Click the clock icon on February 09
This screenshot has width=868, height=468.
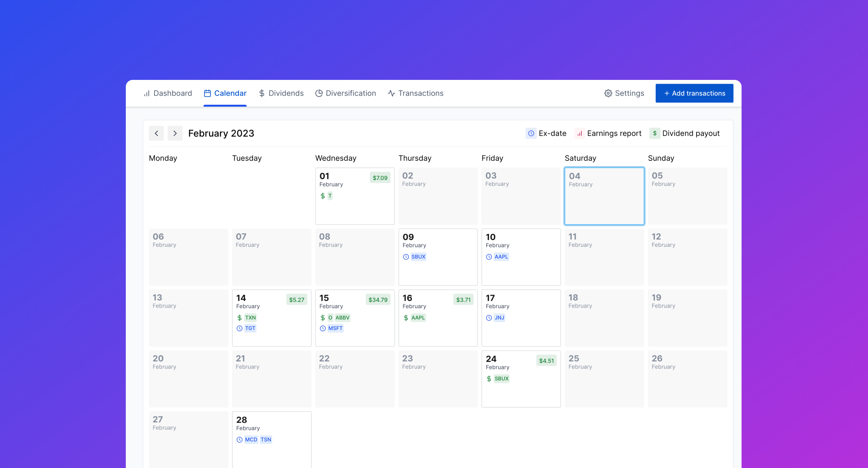406,257
